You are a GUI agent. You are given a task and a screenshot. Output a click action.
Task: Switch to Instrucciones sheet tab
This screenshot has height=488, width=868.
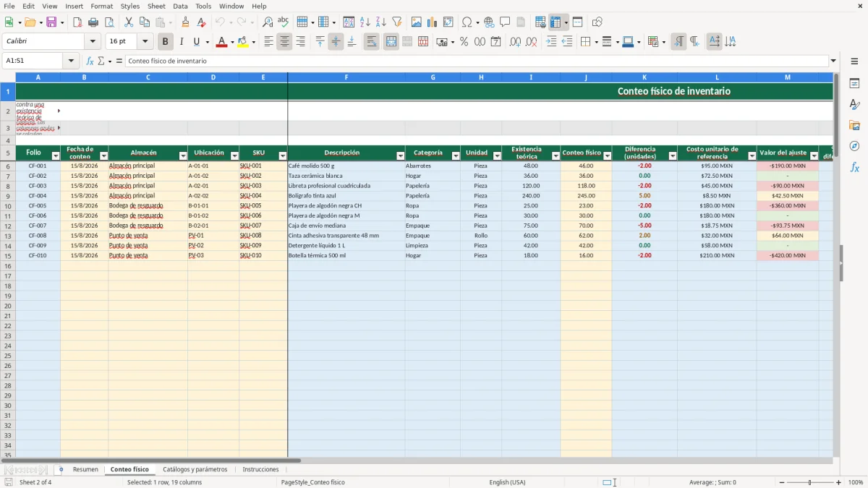(x=260, y=470)
